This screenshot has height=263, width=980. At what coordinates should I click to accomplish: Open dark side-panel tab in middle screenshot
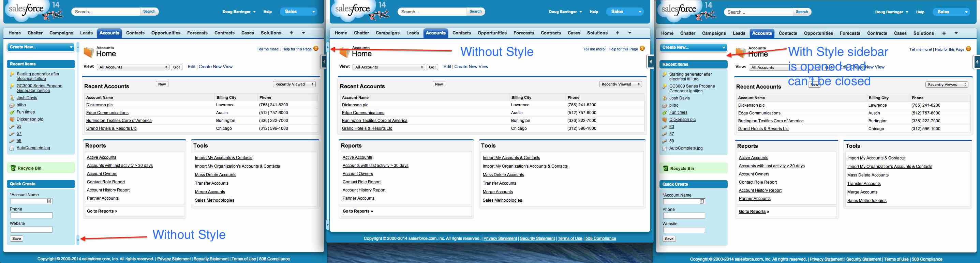pos(651,61)
